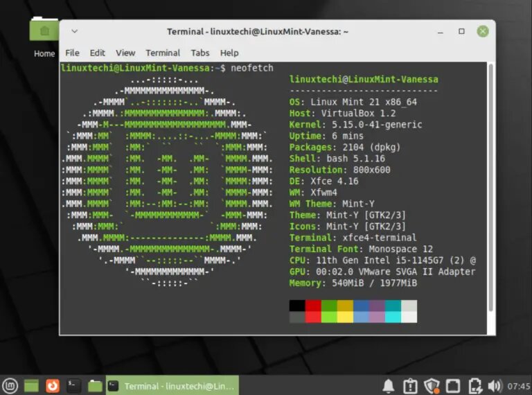Click the light gray color block
Image resolution: width=532 pixels, height=395 pixels.
[x=409, y=306]
